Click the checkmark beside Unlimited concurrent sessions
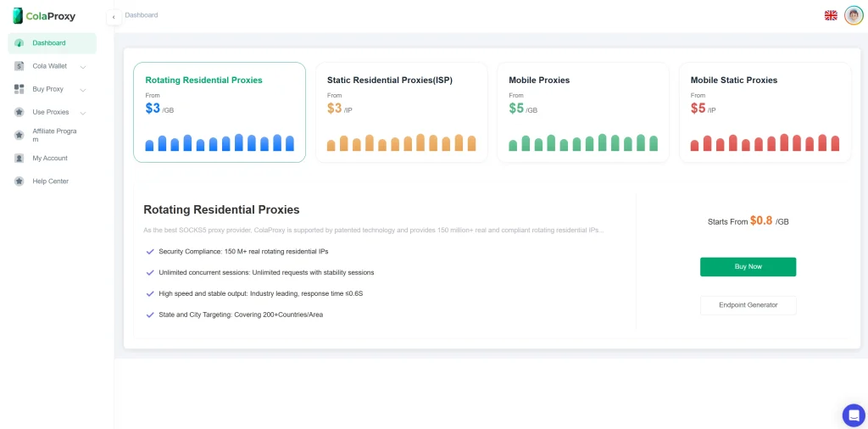Viewport: 868px width, 429px height. (x=149, y=272)
